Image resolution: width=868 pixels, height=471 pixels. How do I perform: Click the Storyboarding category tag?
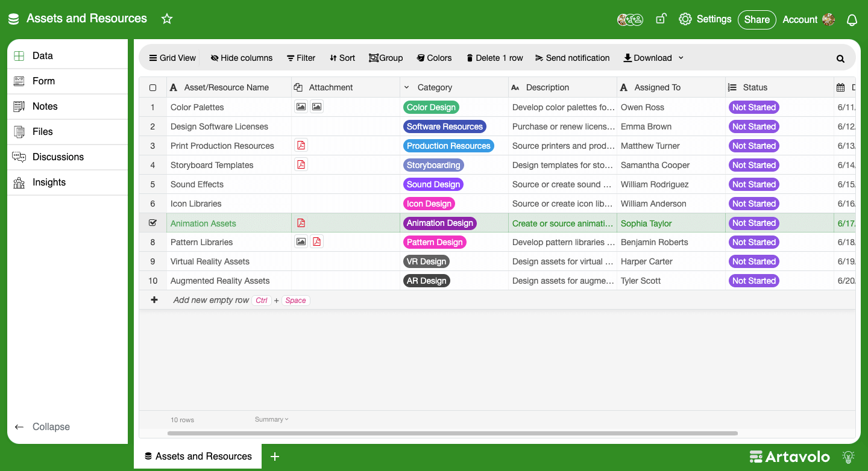coord(433,165)
